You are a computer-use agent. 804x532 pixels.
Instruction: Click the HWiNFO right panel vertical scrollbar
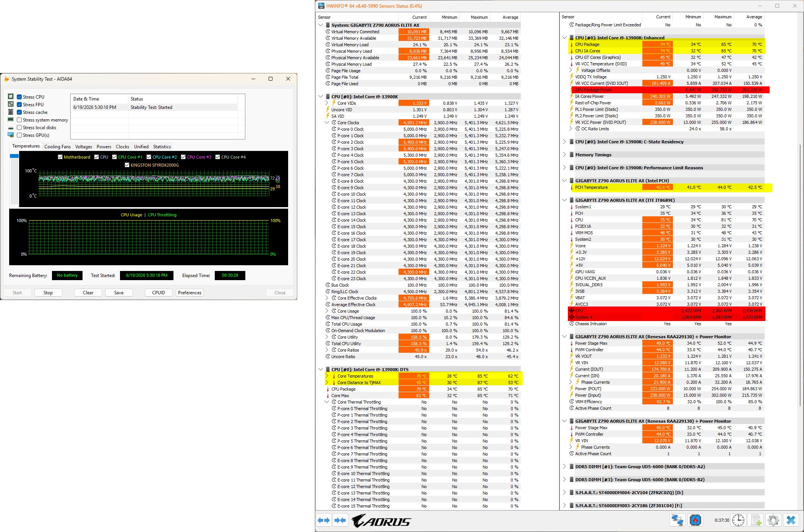coord(800,275)
